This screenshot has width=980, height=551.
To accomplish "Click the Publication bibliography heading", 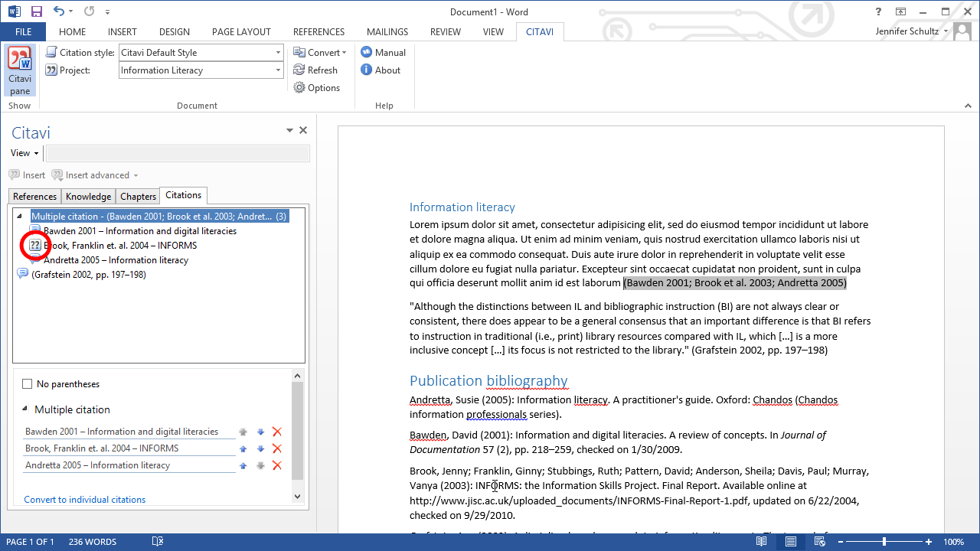I will click(x=488, y=380).
